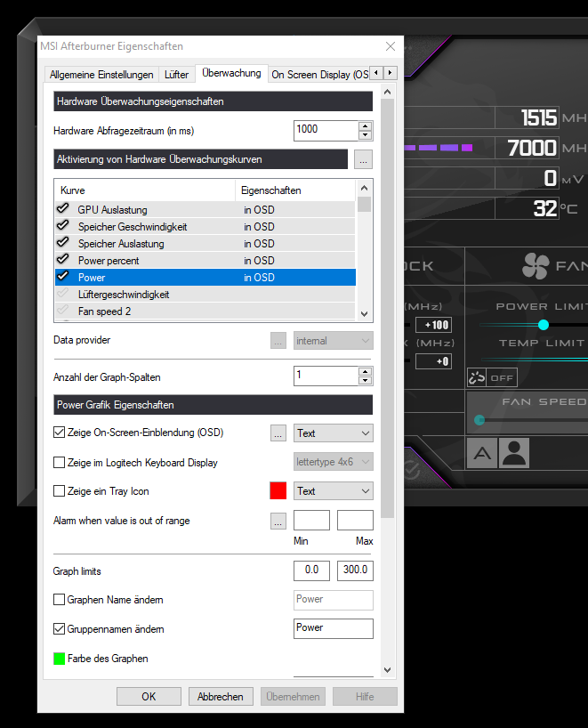Screen dimensions: 588x728
Task: Uncheck Gruppennamen ändern checkbox
Action: coord(59,628)
